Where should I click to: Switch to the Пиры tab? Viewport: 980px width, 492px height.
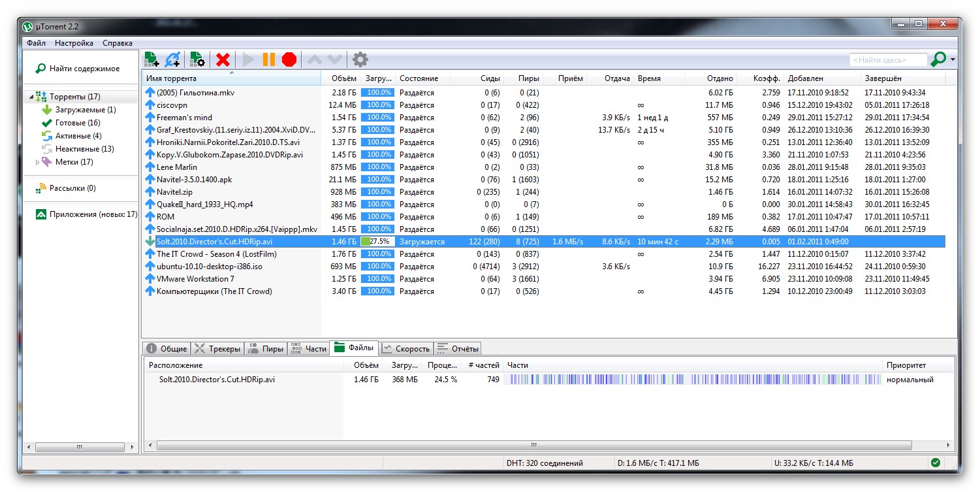(x=266, y=349)
